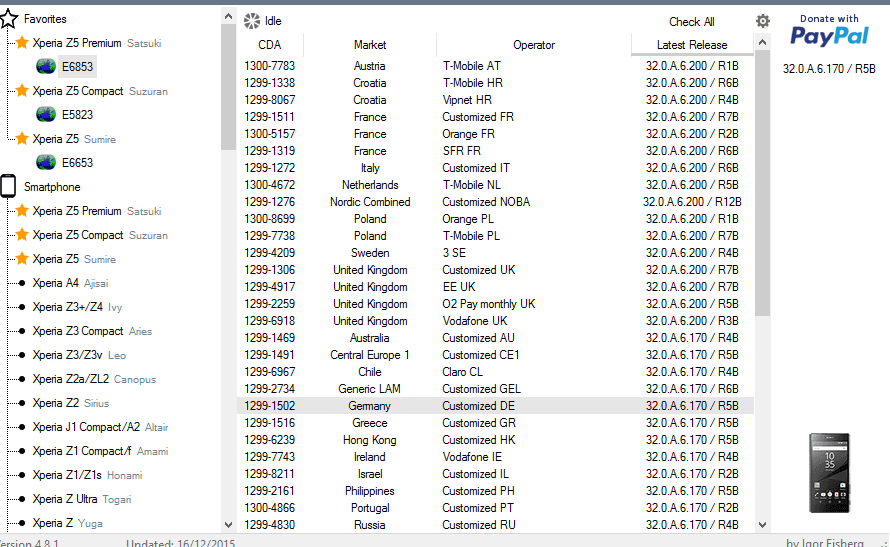Sort by Market column header

click(370, 45)
